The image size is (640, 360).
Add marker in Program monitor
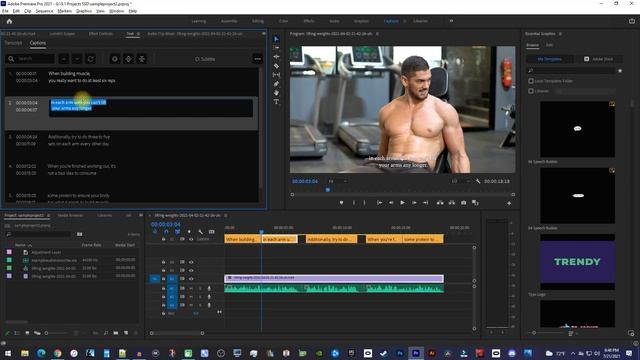[x=341, y=203]
